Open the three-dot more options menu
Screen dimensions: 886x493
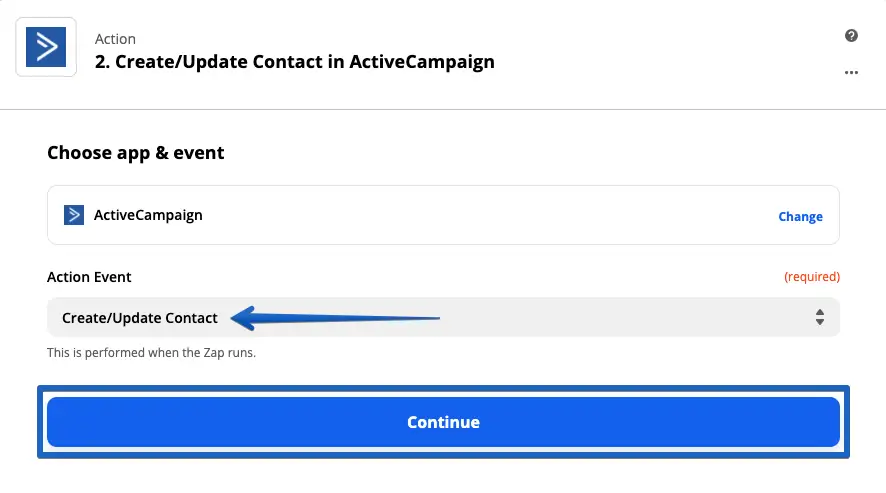coord(851,72)
